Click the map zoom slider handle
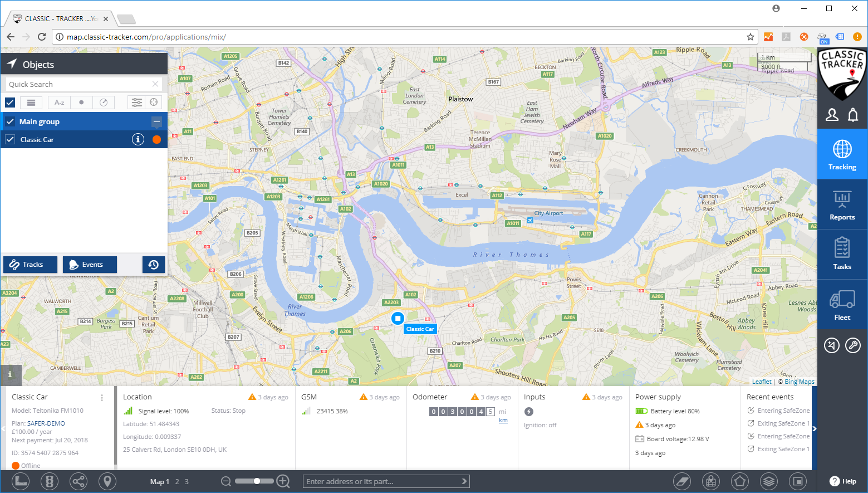This screenshot has width=868, height=493. (x=257, y=481)
